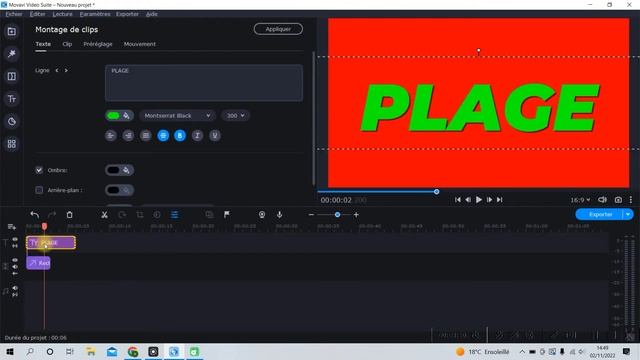Align text to the left

point(111,136)
